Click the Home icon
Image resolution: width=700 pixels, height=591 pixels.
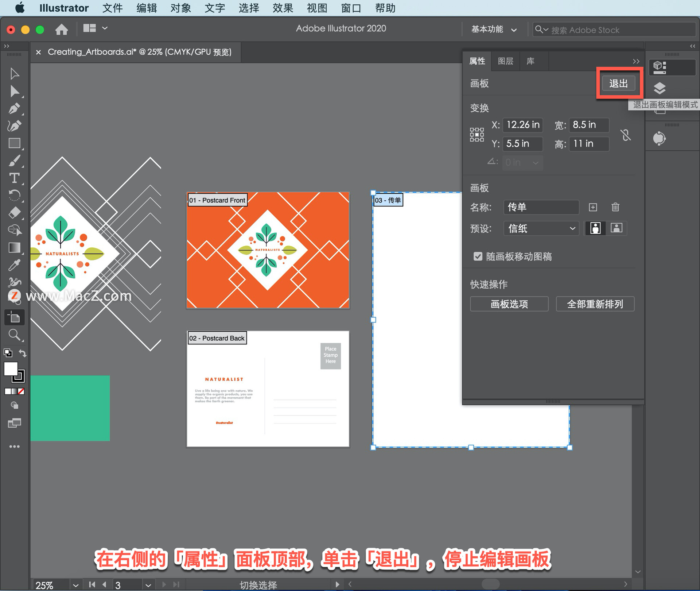click(x=62, y=29)
